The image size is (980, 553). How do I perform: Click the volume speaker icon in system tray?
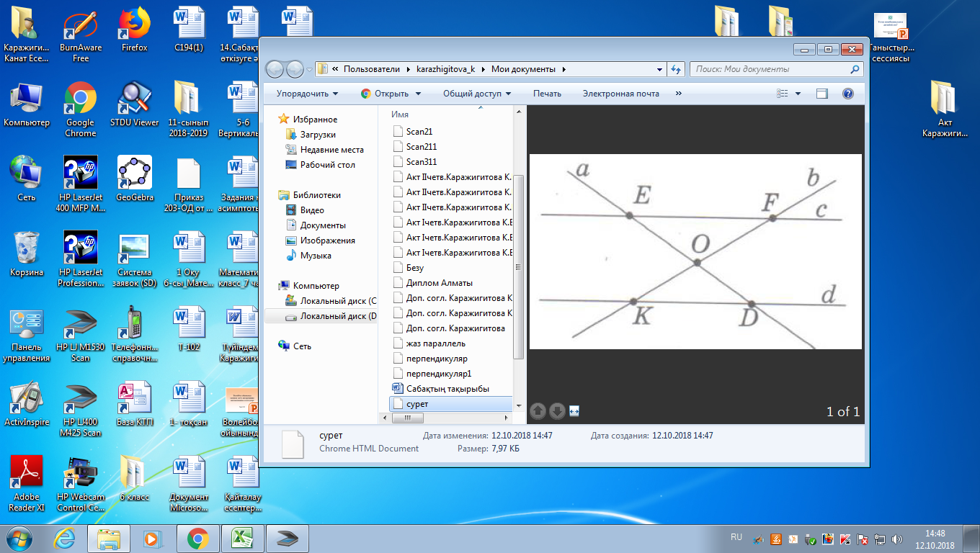click(897, 539)
